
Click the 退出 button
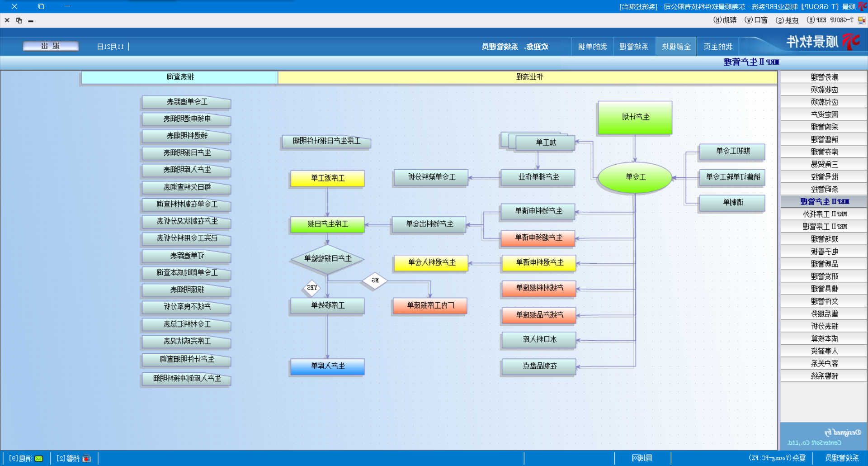(x=51, y=46)
